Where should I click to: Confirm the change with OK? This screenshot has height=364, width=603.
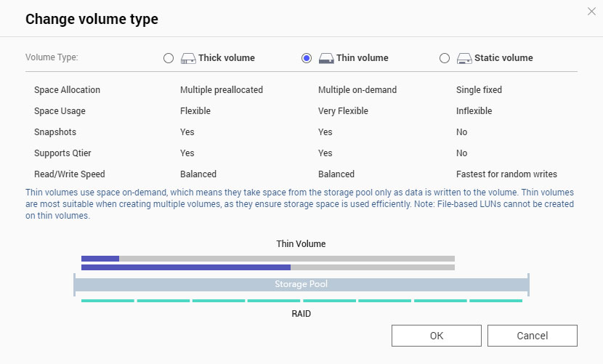click(x=436, y=336)
